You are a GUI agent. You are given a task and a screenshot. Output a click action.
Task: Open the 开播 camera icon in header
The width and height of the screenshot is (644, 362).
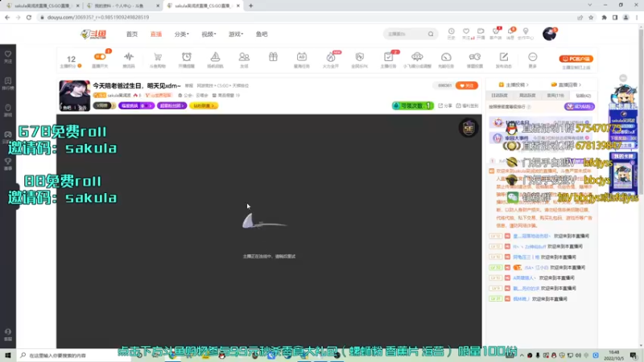point(481,31)
